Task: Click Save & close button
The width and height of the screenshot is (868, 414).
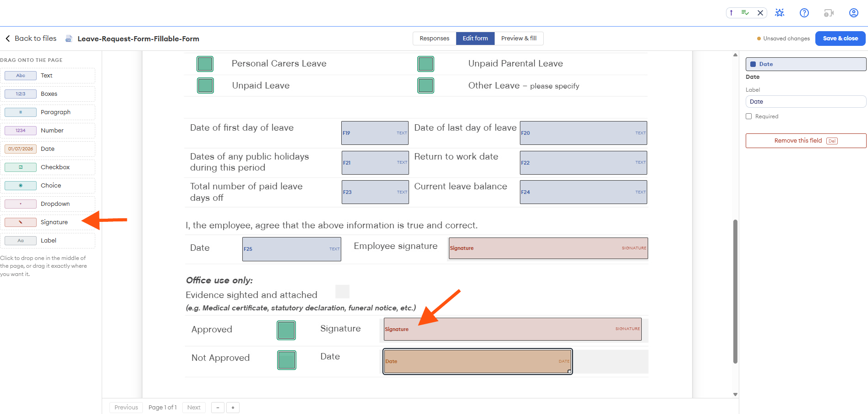Action: 840,39
